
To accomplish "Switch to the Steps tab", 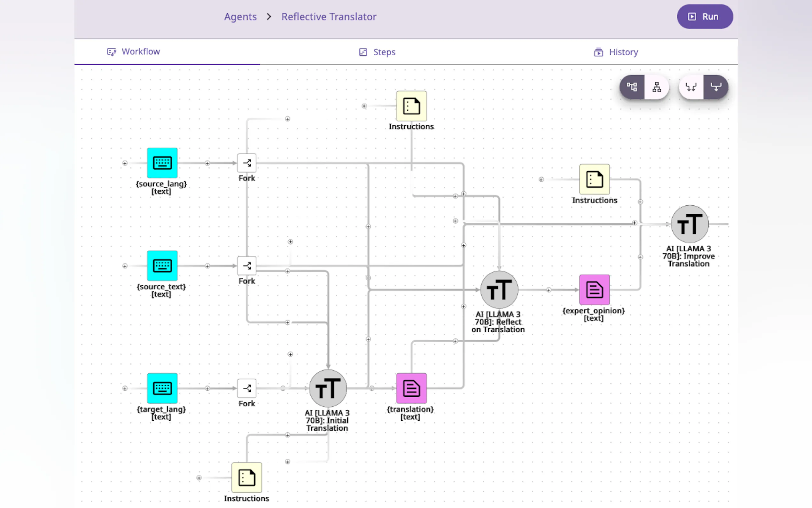I will pos(377,52).
